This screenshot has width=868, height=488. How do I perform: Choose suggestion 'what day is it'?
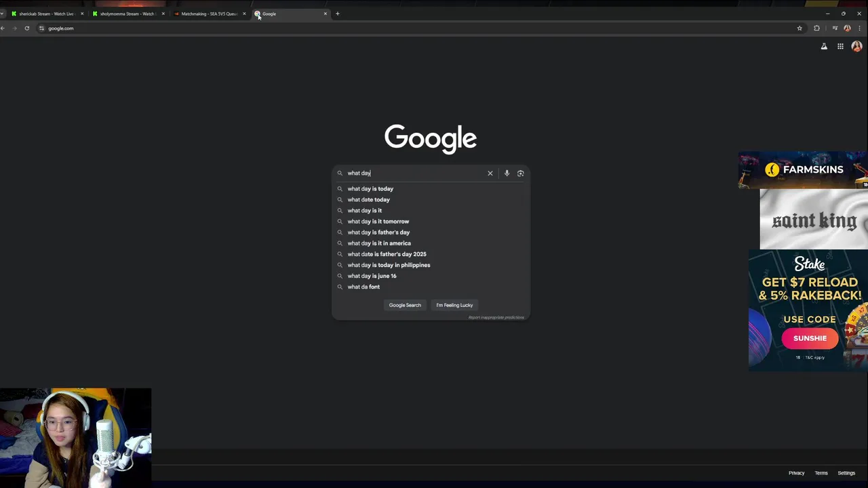[x=431, y=211]
